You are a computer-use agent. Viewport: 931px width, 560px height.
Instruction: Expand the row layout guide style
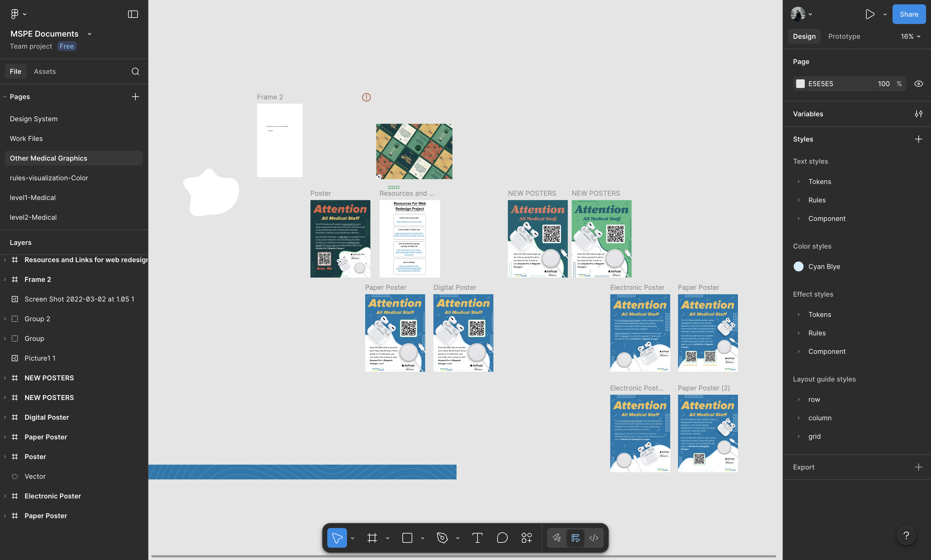click(799, 399)
